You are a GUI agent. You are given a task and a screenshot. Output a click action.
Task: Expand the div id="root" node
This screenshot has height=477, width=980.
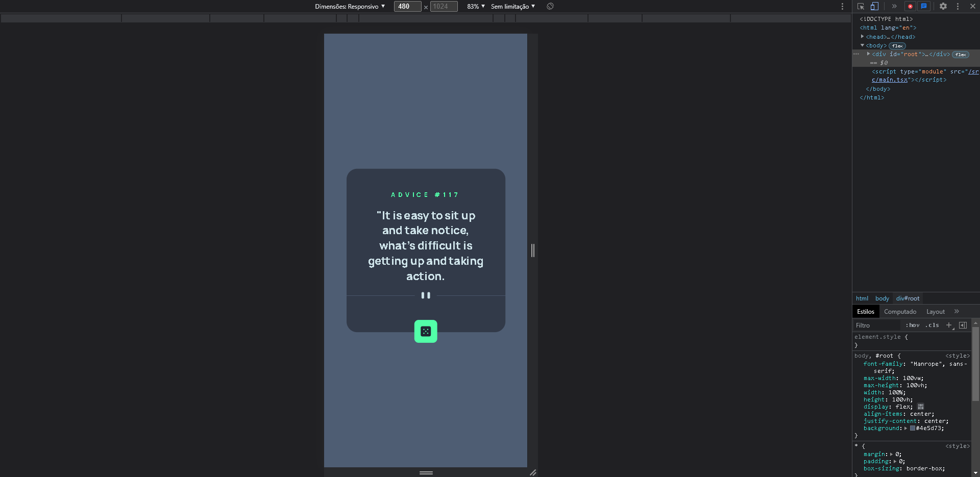868,54
